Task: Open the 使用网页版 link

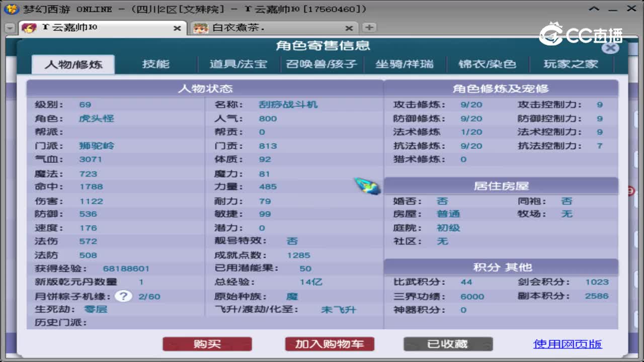Action: (x=568, y=344)
